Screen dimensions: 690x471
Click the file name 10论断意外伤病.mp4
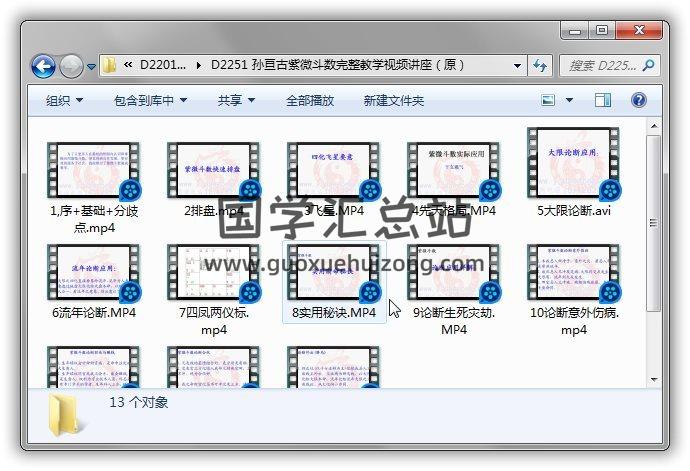[x=574, y=321]
